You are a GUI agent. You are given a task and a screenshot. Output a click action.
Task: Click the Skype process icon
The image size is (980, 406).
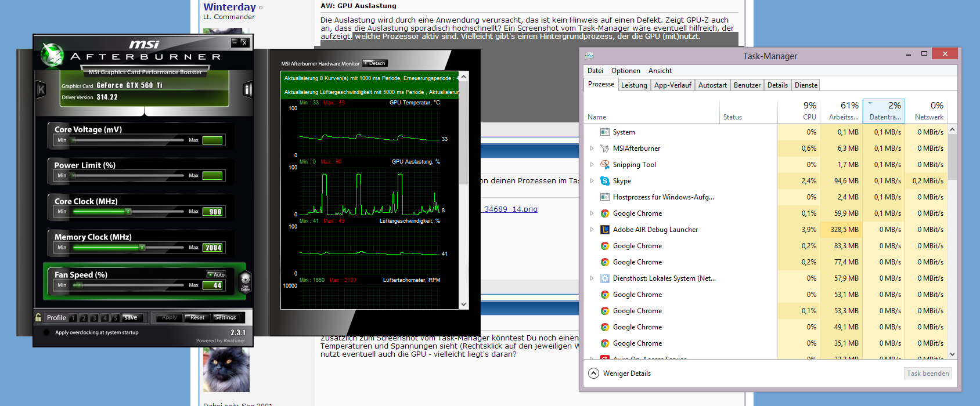click(x=605, y=181)
